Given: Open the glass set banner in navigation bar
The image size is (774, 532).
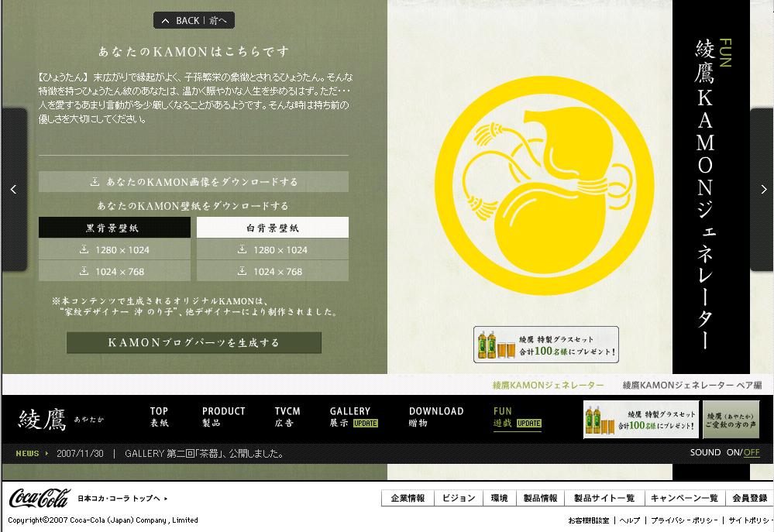Looking at the screenshot, I should click(641, 420).
